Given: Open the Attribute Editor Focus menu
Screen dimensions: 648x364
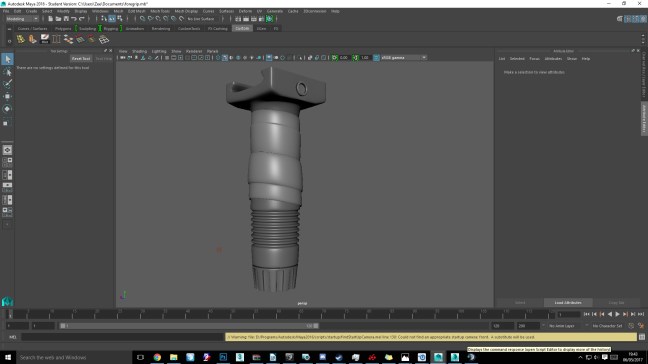Looking at the screenshot, I should click(534, 59).
